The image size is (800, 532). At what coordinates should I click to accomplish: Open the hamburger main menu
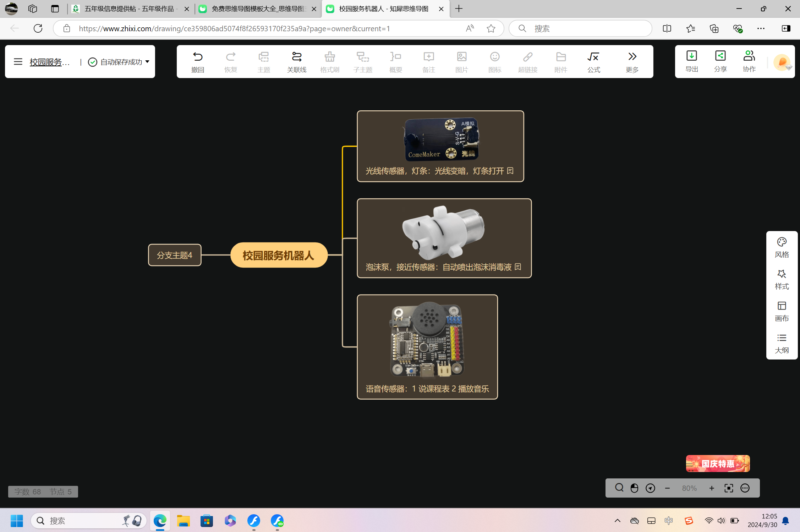18,62
